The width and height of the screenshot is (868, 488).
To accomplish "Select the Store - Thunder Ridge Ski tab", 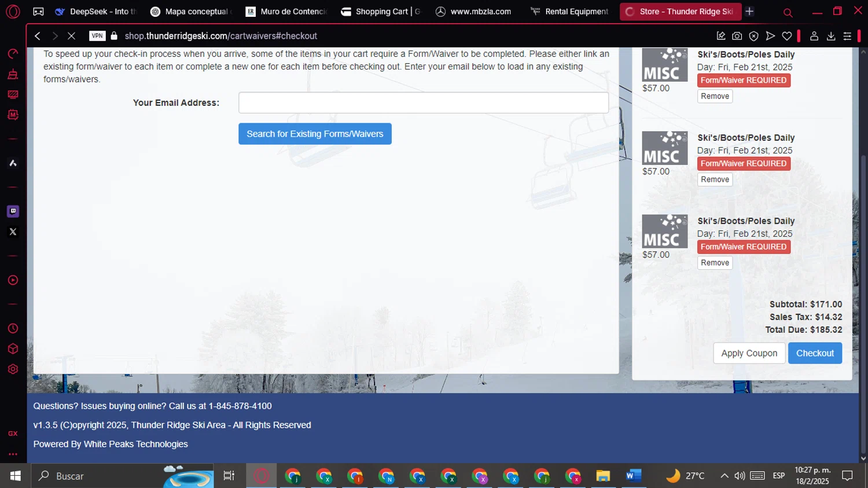I will (681, 12).
